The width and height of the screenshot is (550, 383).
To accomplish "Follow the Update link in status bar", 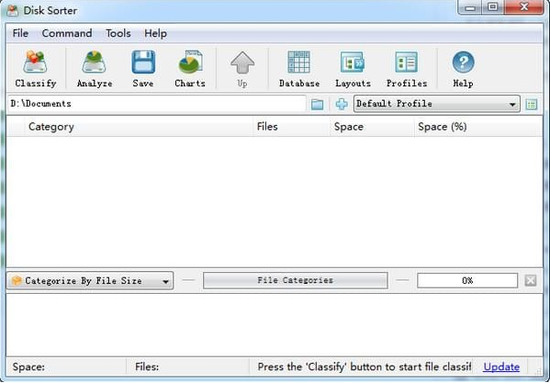I will (501, 367).
